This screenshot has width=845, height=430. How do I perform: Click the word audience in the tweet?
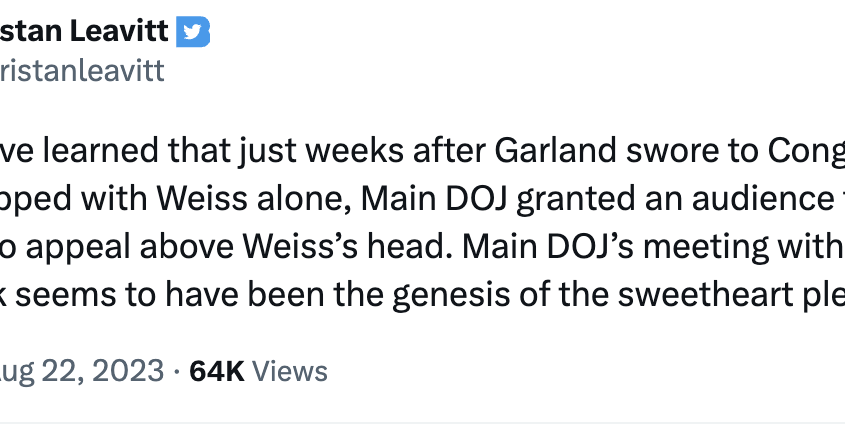point(766,199)
